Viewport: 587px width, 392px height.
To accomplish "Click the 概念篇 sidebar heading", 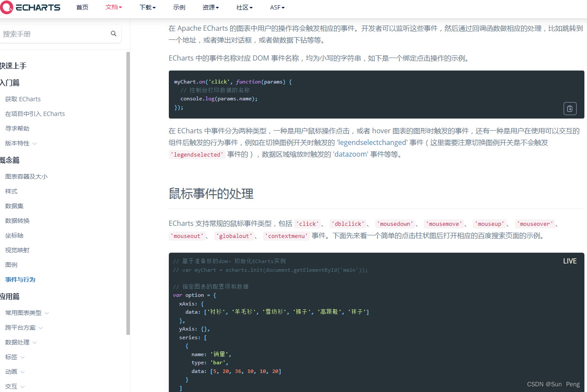I will tap(10, 160).
